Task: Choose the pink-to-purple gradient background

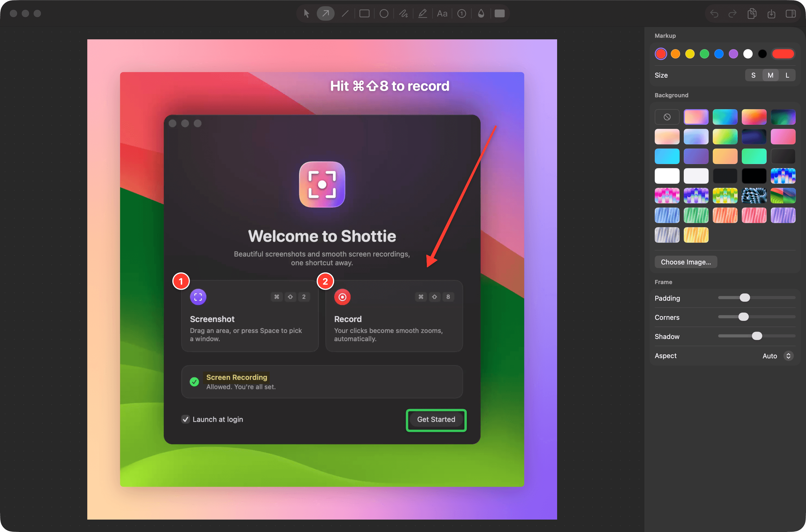Action: click(696, 117)
